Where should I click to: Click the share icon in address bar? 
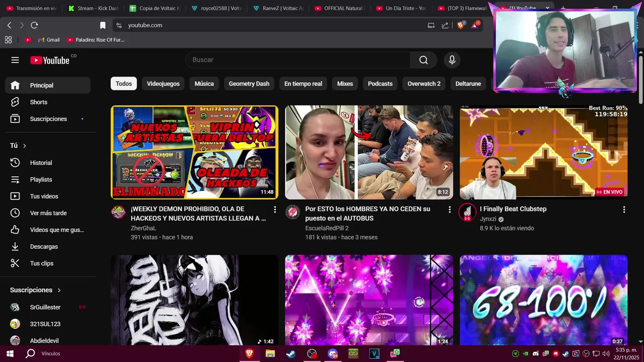tap(445, 25)
